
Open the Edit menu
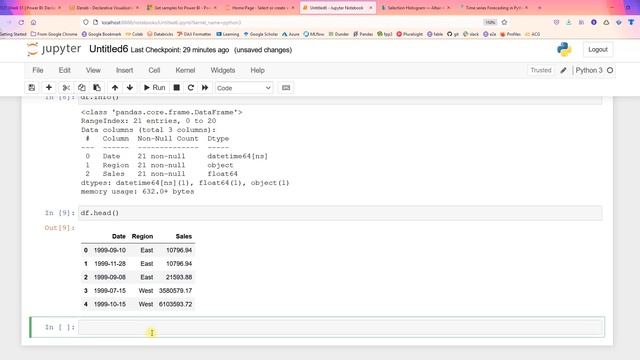(x=64, y=70)
